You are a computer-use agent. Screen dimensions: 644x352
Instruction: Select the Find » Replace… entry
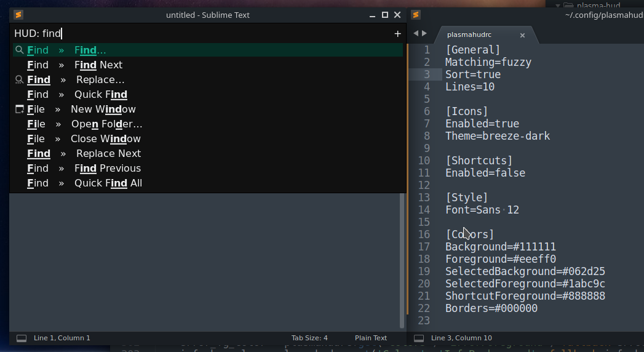208,79
